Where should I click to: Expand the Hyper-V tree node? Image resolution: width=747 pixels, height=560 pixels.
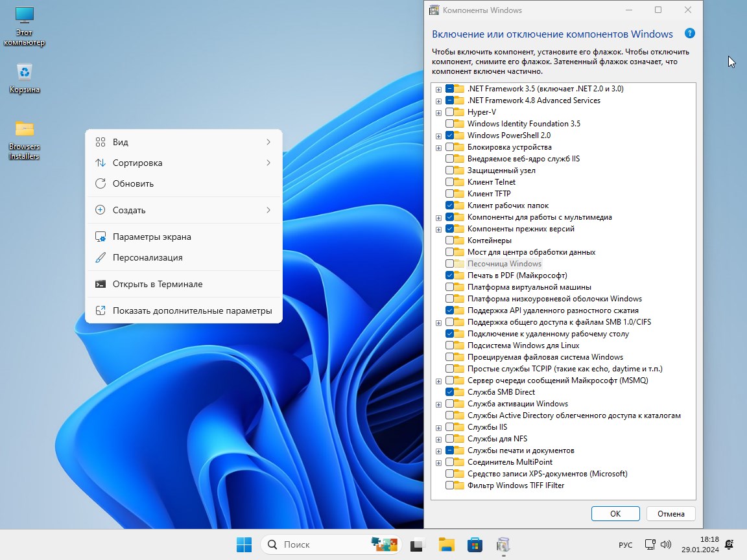[438, 111]
